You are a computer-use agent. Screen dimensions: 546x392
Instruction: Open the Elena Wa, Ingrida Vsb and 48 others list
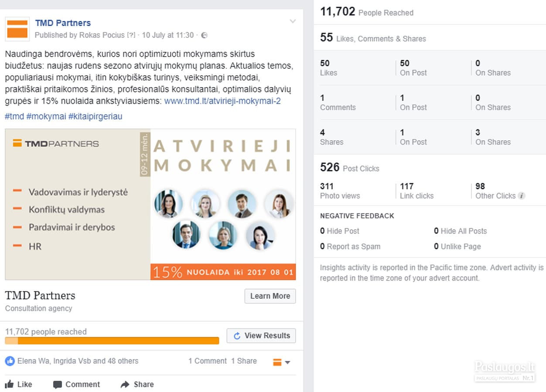[x=78, y=361]
